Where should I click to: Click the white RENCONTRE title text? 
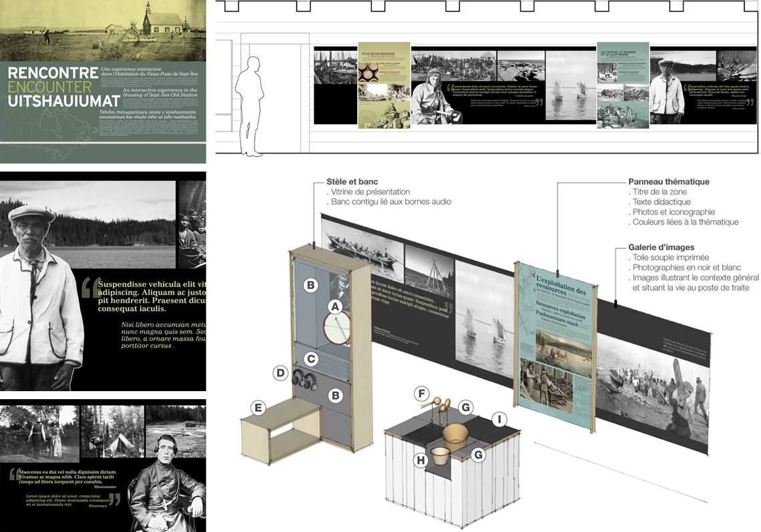50,73
